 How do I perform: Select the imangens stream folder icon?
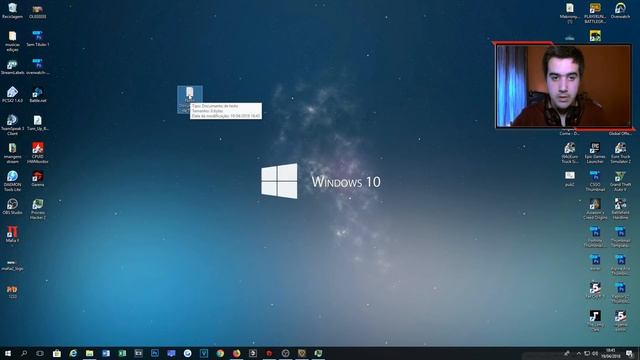(x=12, y=153)
